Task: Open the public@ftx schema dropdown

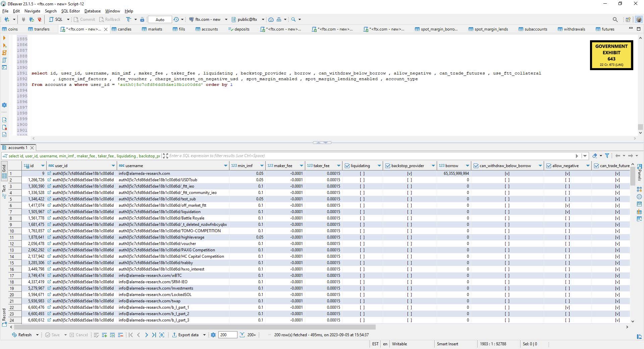Action: click(x=263, y=19)
